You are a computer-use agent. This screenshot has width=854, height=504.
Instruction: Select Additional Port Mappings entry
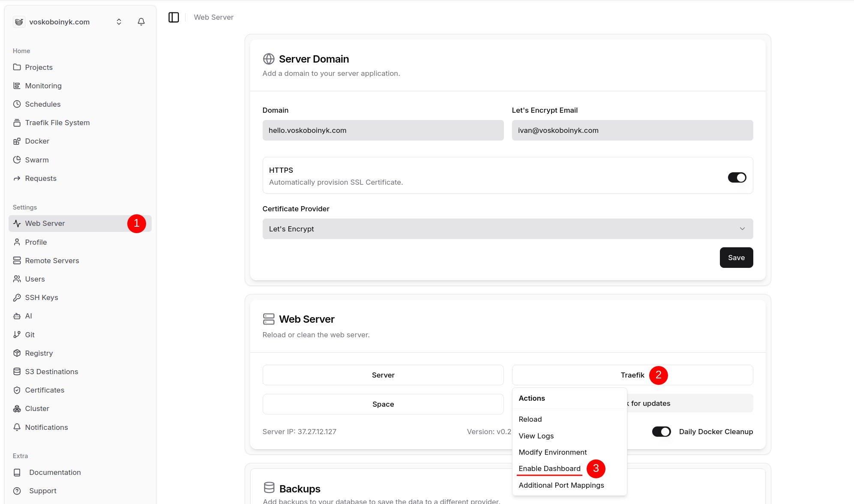[x=569, y=485]
